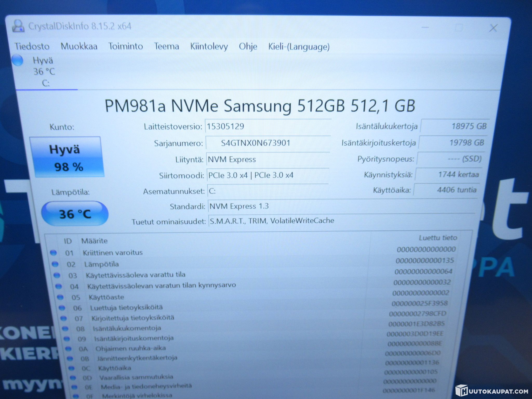Select the C: drive health status orb

tap(18, 60)
